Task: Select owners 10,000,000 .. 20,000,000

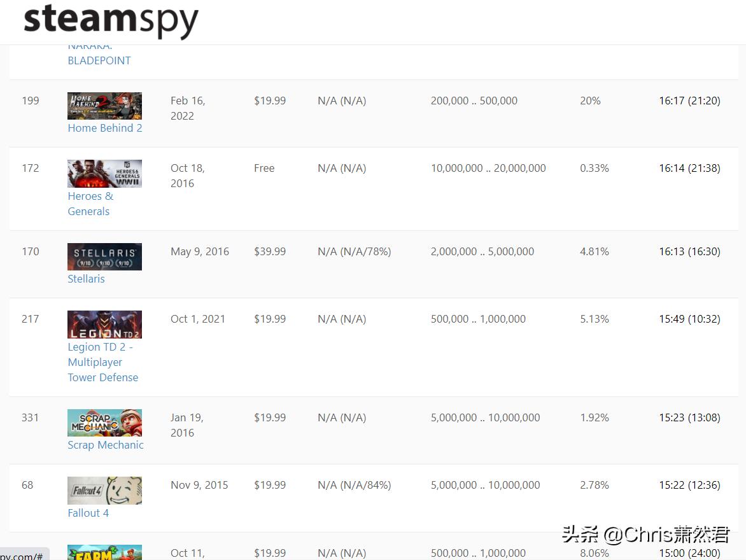Action: point(488,169)
